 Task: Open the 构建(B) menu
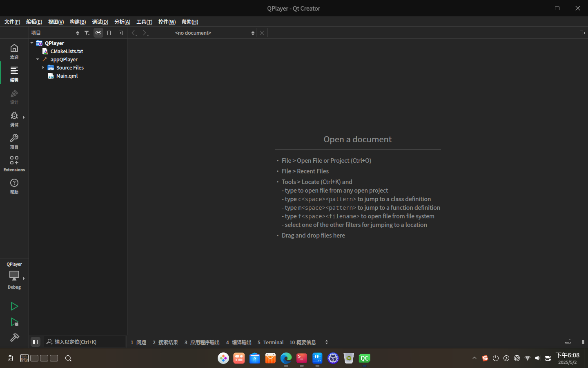click(78, 22)
